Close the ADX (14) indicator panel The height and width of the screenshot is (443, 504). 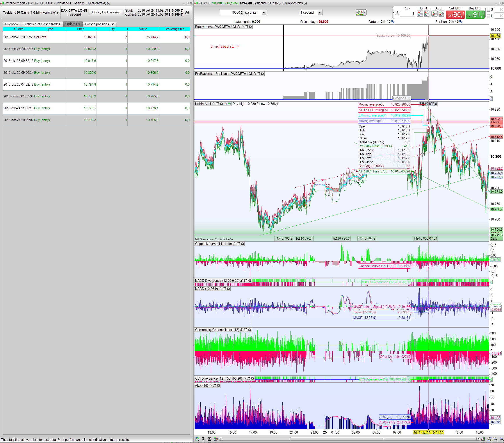coord(219,386)
